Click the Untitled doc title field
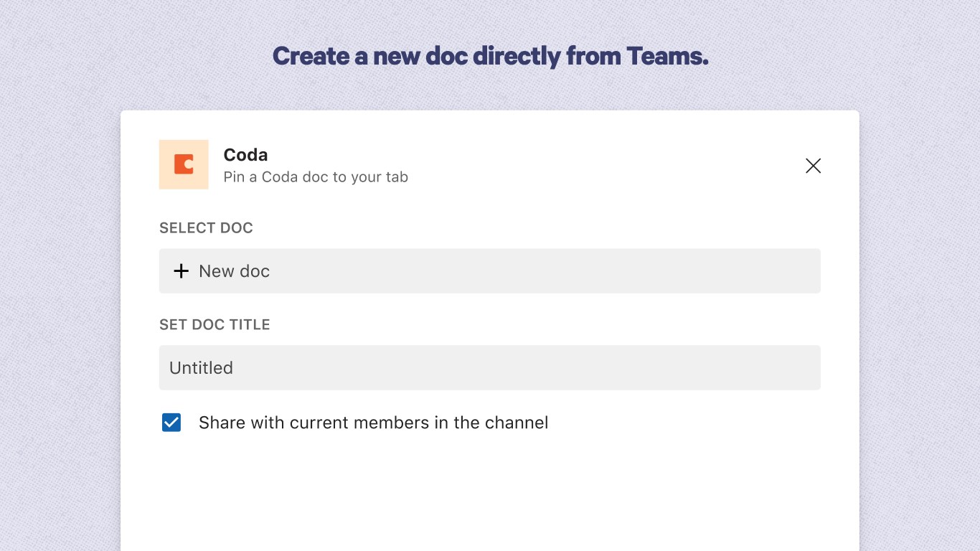Viewport: 980px width, 551px height. 489,368
